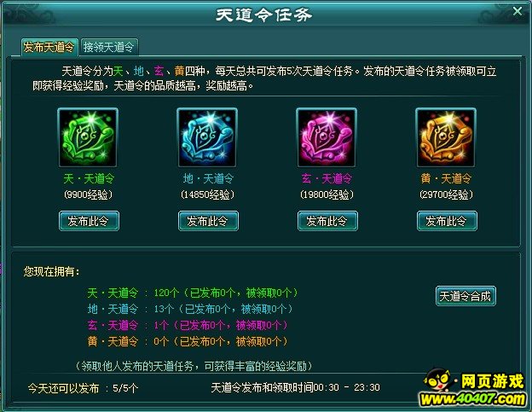Select the 地·天道令 13个 inventory row
Viewport: 532px width, 412px height.
click(190, 309)
